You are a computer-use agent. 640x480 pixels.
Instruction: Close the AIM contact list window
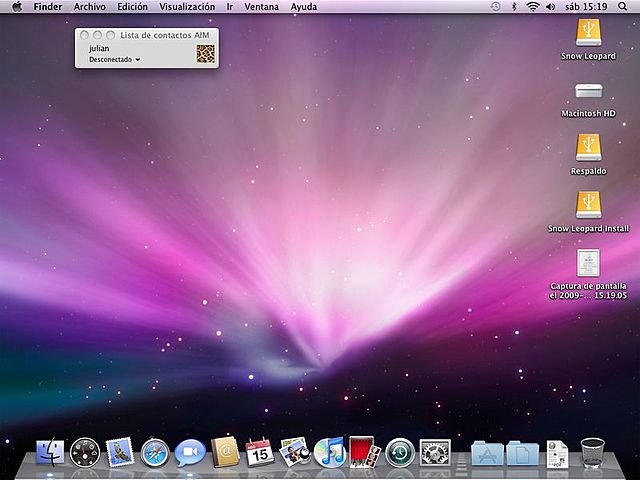click(x=84, y=35)
